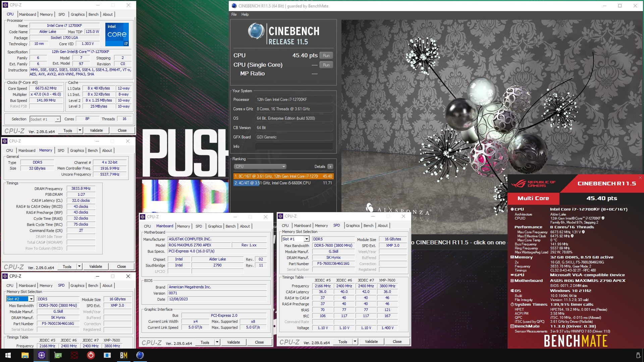Viewport: 644px width, 362px height.
Task: Click Tools button in CPU-Z Mainboard window
Action: 205,342
